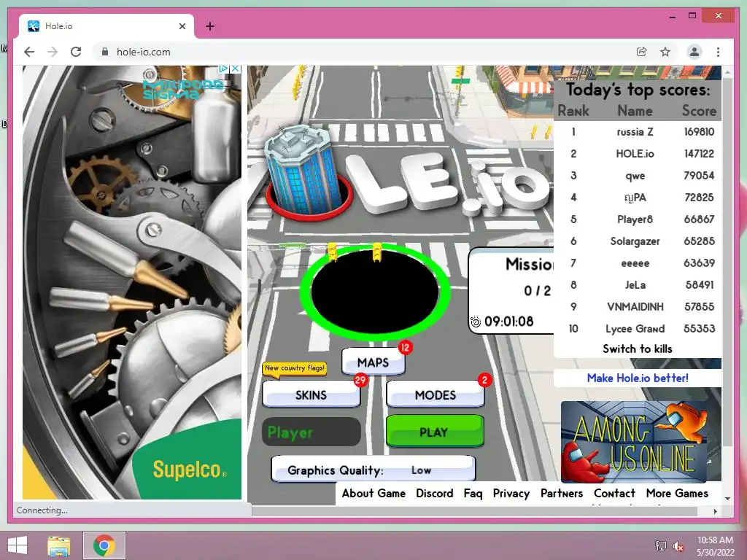This screenshot has height=560, width=747.
Task: Open a new browser tab
Action: tap(210, 26)
